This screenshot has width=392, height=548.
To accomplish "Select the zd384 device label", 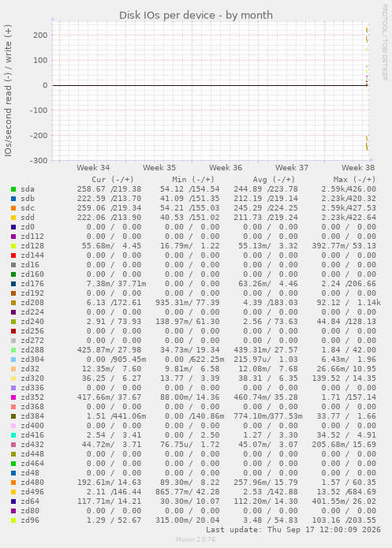I will (32, 416).
